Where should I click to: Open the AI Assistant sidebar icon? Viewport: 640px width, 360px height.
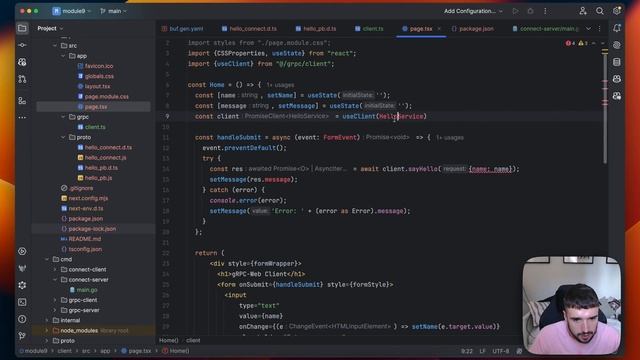617,45
